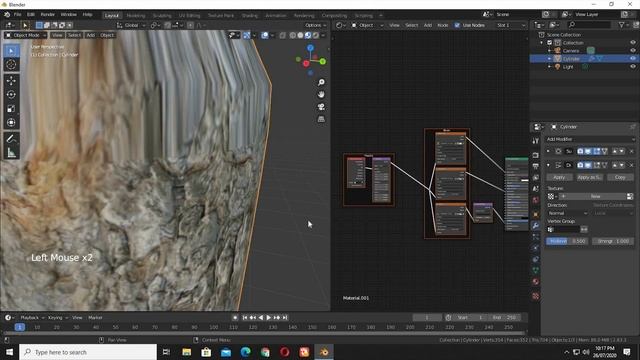Select wireframe viewport shading
Image resolution: width=640 pixels, height=360 pixels.
click(293, 35)
